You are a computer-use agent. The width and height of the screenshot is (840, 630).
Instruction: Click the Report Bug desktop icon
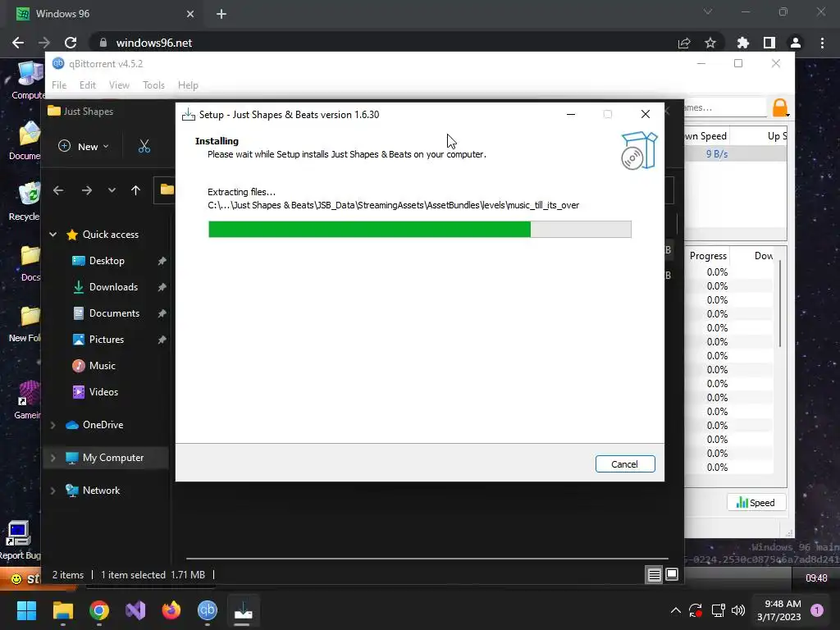coord(20,540)
